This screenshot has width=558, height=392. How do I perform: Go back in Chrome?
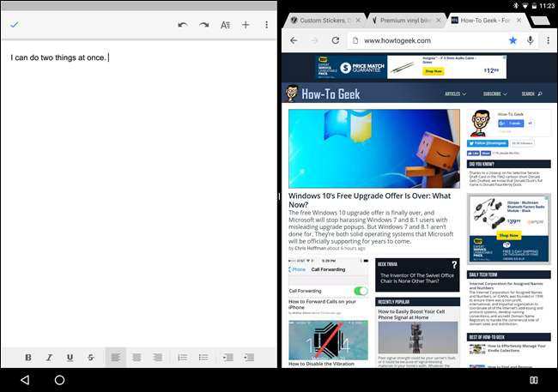click(x=294, y=40)
